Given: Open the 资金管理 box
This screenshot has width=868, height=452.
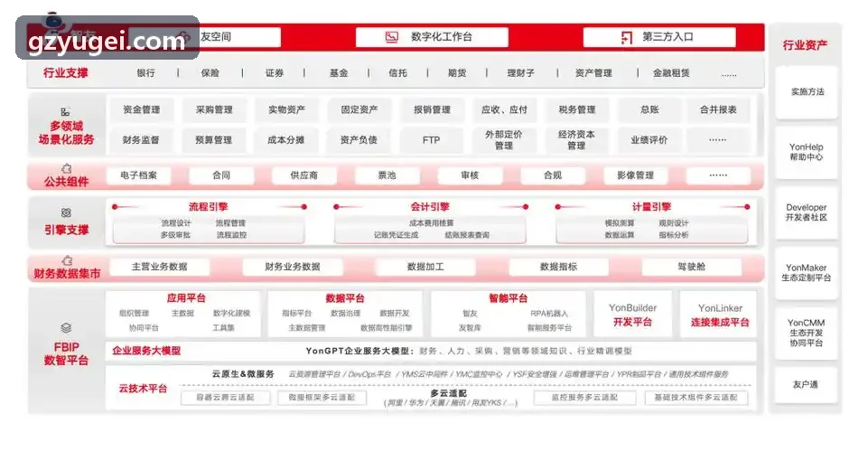Looking at the screenshot, I should coord(141,109).
